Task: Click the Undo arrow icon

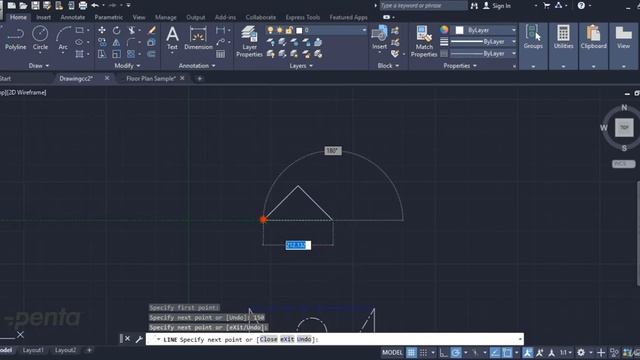Action: 96,5
